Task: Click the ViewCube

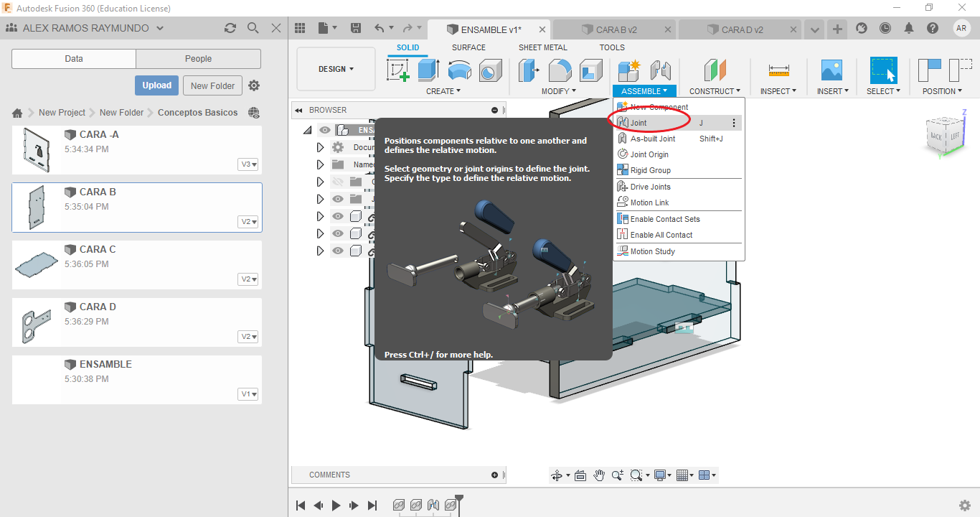Action: click(x=945, y=134)
